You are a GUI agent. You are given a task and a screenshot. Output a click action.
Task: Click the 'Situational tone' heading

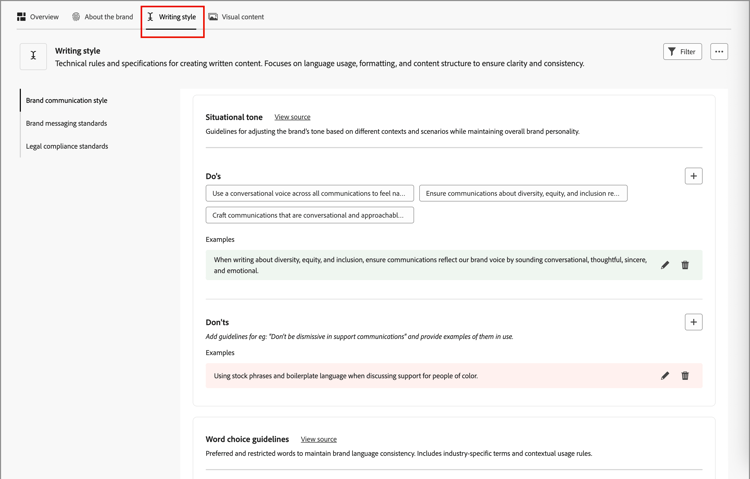coord(234,117)
